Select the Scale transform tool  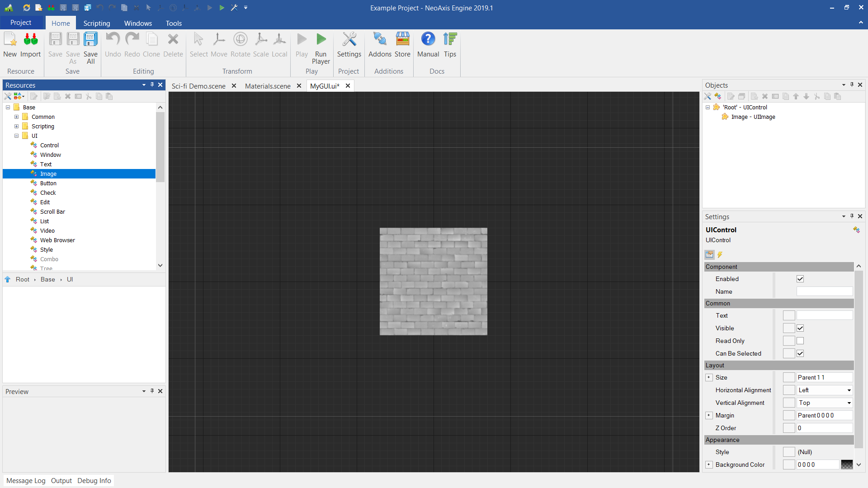(261, 45)
